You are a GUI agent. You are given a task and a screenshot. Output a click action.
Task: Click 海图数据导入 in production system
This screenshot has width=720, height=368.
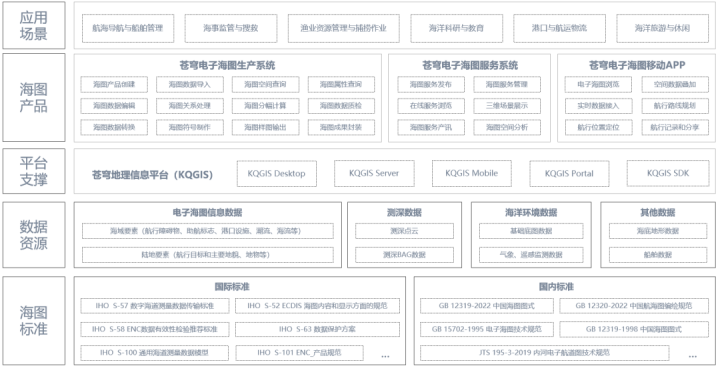190,85
